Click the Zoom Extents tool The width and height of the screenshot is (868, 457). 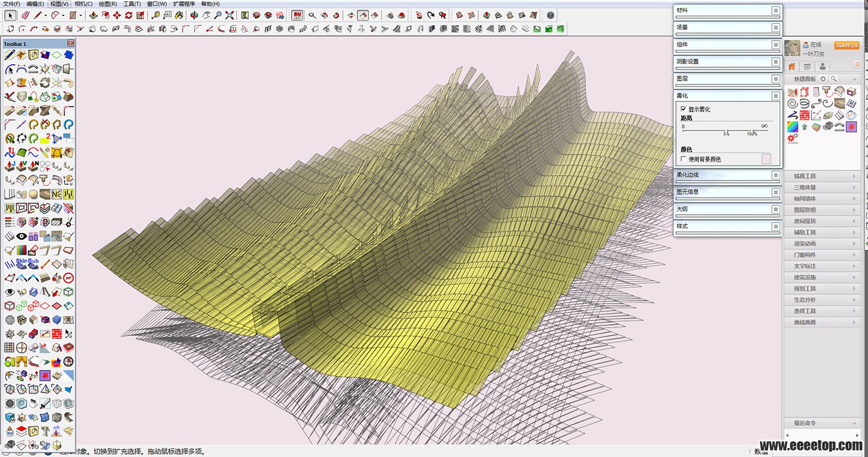click(x=229, y=16)
